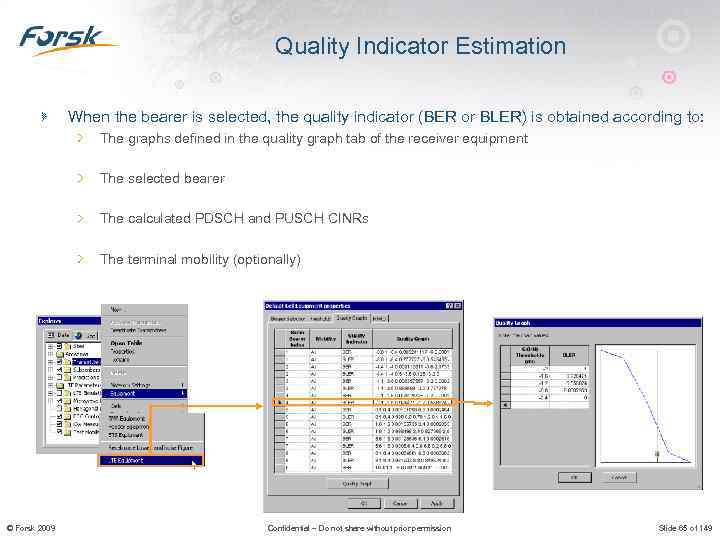This screenshot has height=540, width=720.
Task: Click the Quality Graph button under the table
Action: [x=357, y=484]
